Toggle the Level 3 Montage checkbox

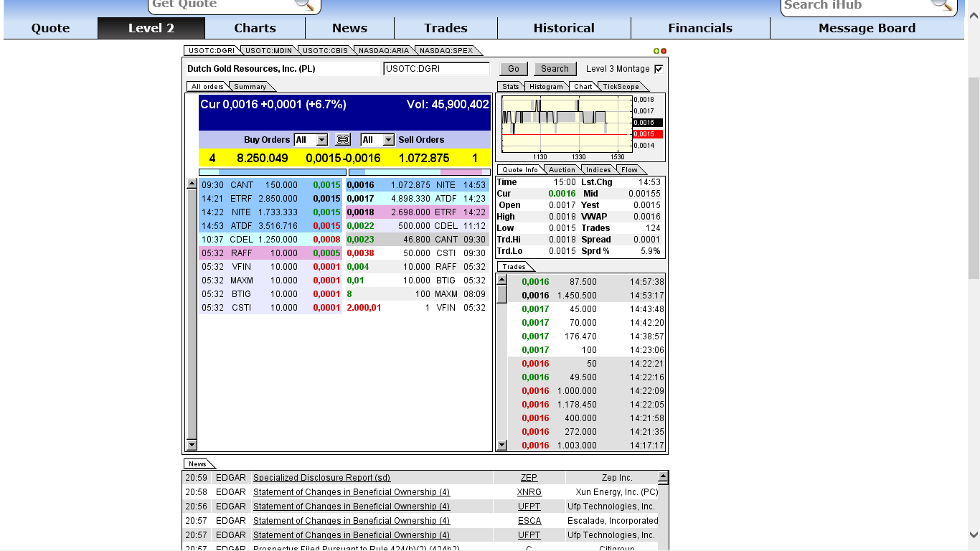[658, 69]
